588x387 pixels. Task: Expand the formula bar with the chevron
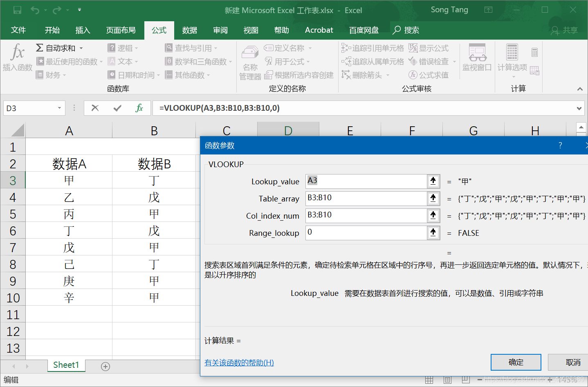click(x=579, y=108)
